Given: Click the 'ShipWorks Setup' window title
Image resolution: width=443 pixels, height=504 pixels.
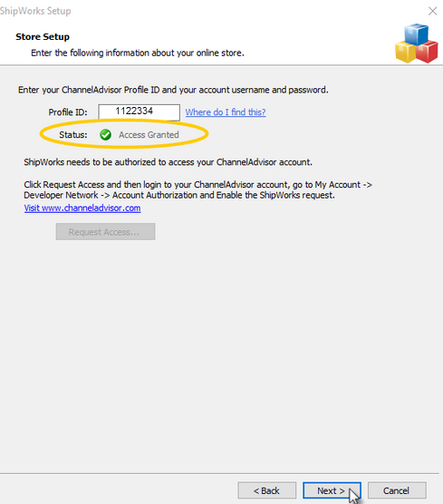Looking at the screenshot, I should [35, 11].
